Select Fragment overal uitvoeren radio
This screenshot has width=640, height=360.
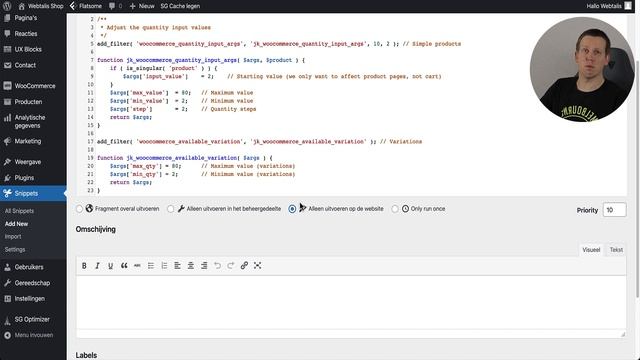pos(79,209)
